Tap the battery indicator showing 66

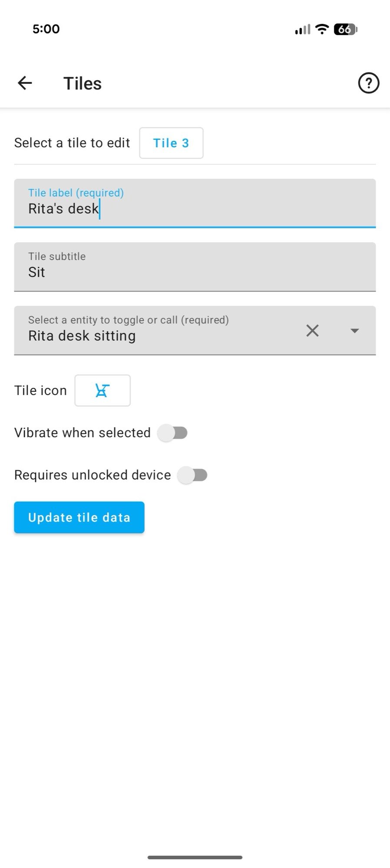coord(345,29)
